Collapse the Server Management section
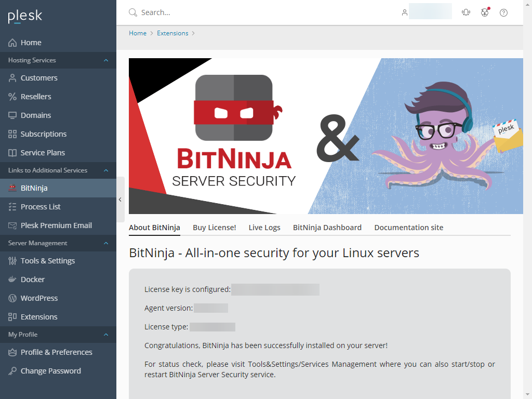The height and width of the screenshot is (399, 532). click(106, 243)
